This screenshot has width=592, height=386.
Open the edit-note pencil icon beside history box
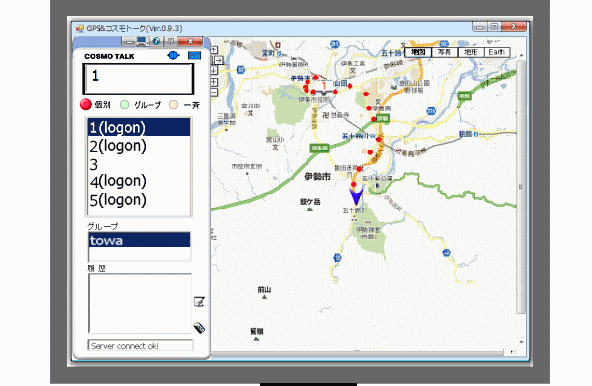(x=199, y=301)
